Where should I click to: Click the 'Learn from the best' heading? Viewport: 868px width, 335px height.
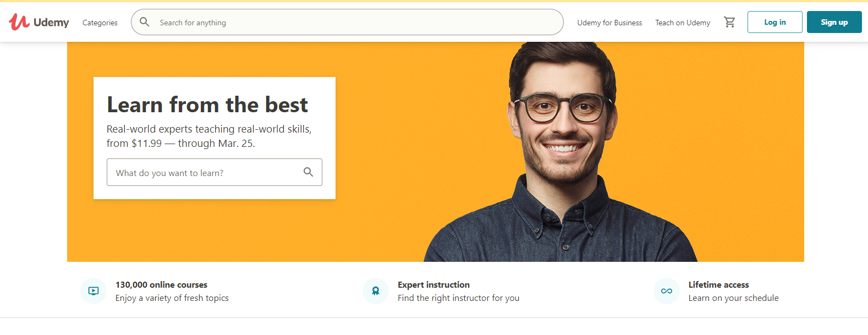207,105
